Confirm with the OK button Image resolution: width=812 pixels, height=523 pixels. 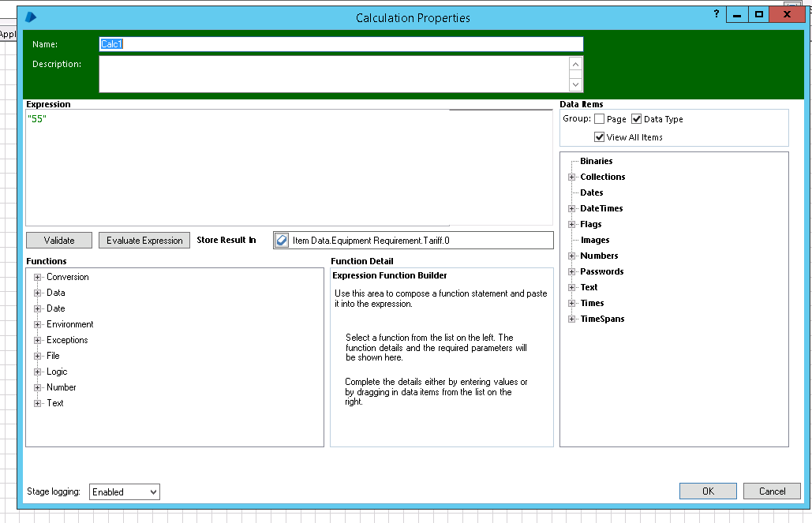(x=708, y=491)
